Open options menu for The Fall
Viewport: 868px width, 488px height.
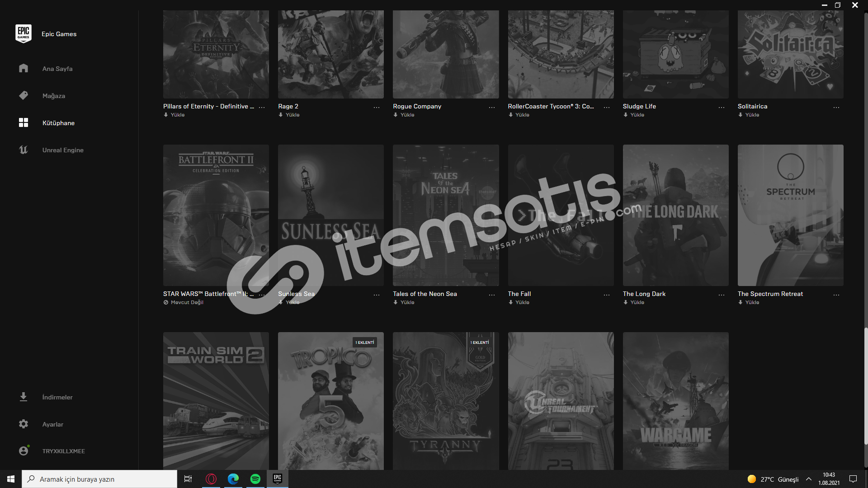point(607,295)
